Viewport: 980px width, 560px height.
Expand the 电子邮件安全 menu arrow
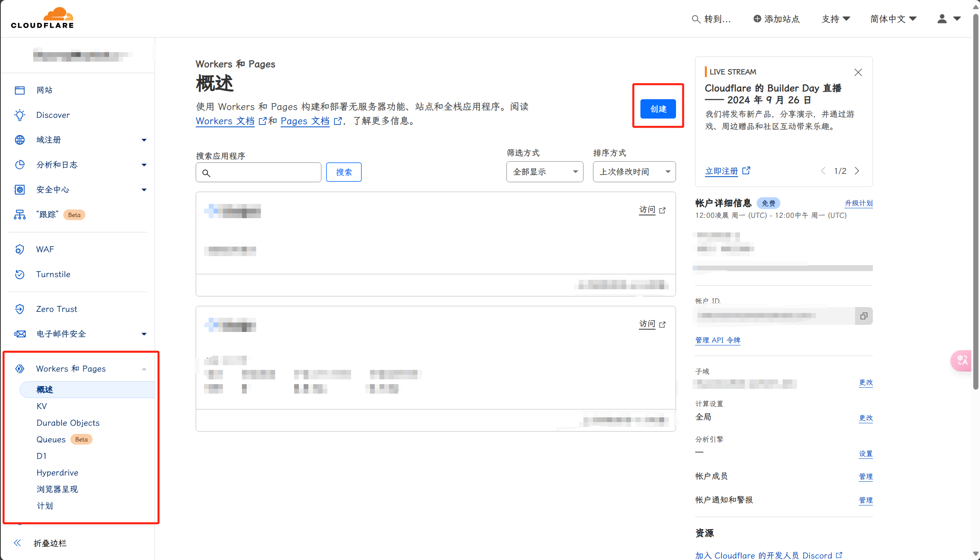[x=144, y=334]
